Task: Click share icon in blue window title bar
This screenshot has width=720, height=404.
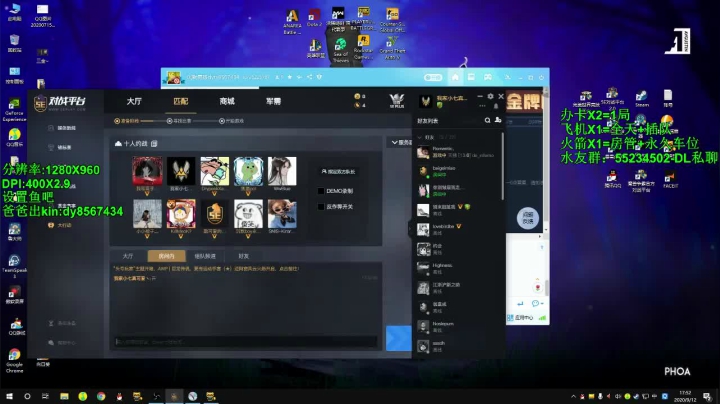Action: click(309, 77)
